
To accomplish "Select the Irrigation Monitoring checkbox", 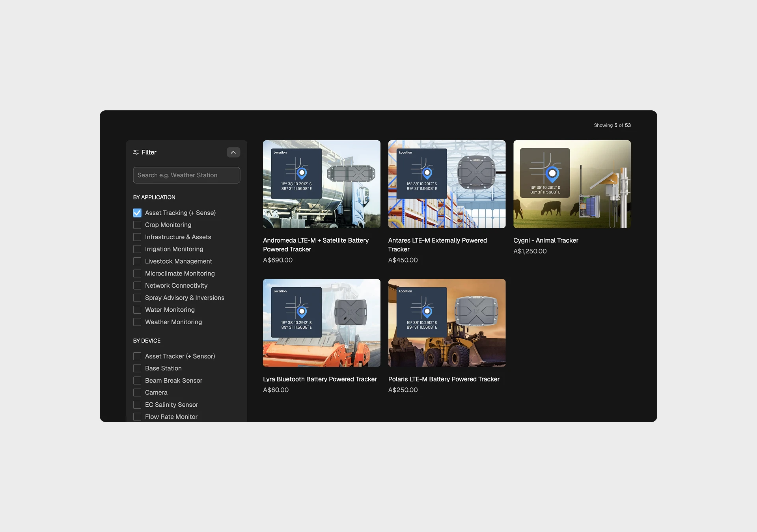I will tap(137, 249).
